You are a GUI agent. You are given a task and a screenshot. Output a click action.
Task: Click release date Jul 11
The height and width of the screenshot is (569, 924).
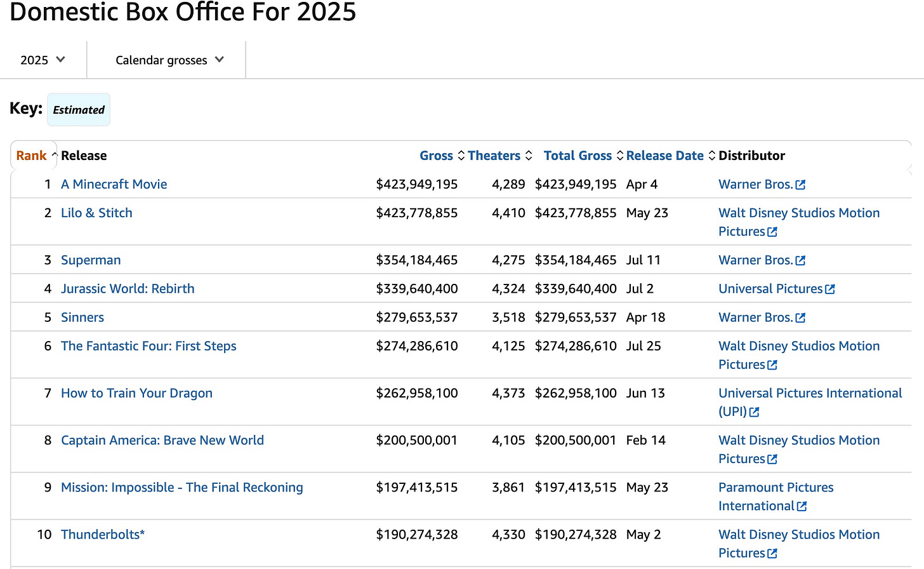point(643,260)
